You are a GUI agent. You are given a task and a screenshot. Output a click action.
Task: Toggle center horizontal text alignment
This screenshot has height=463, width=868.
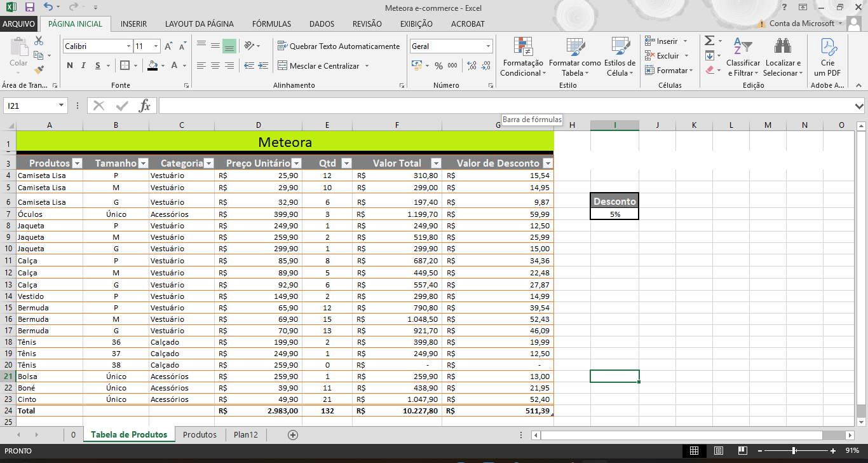pos(215,66)
